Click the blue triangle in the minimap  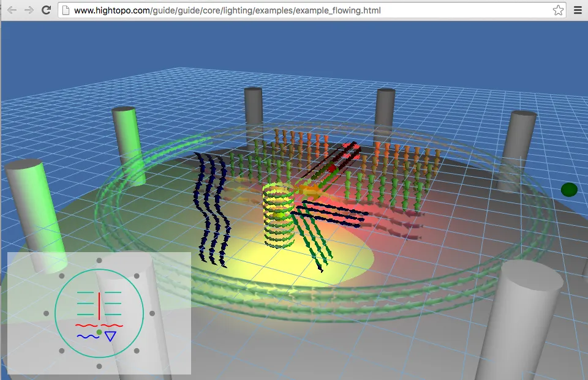point(110,336)
